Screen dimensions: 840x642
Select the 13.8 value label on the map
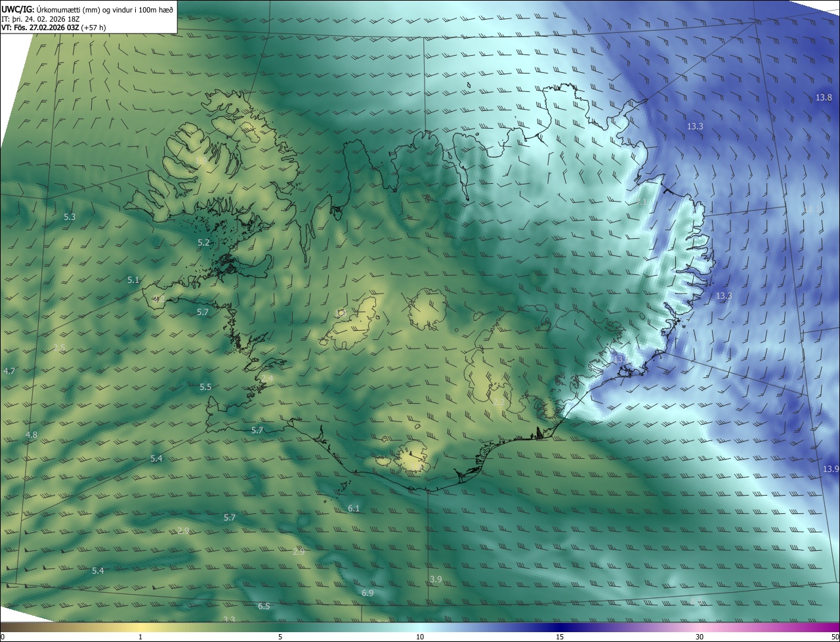click(x=824, y=98)
